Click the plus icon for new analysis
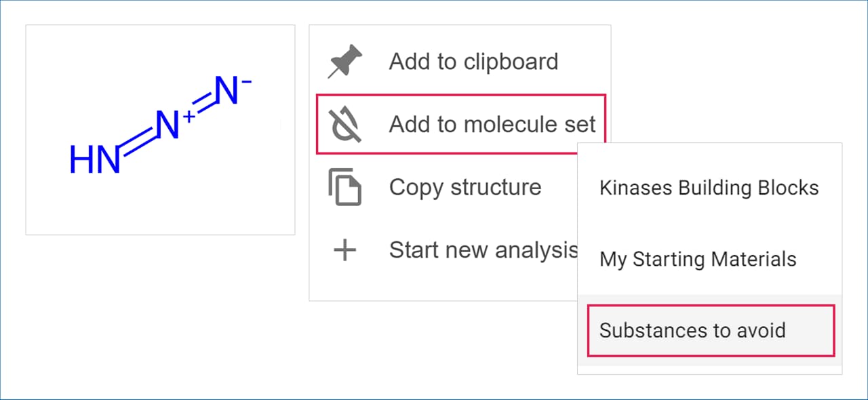 345,250
